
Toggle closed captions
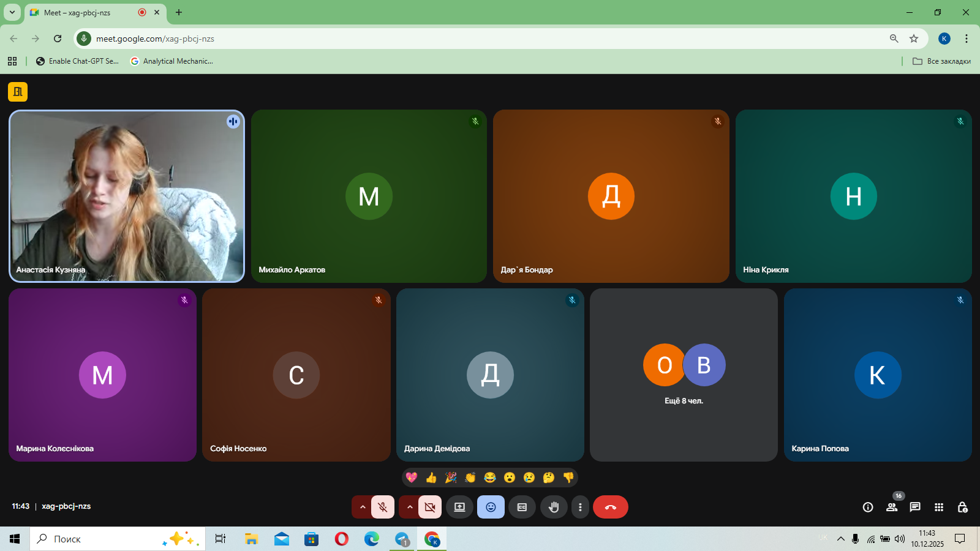(522, 507)
